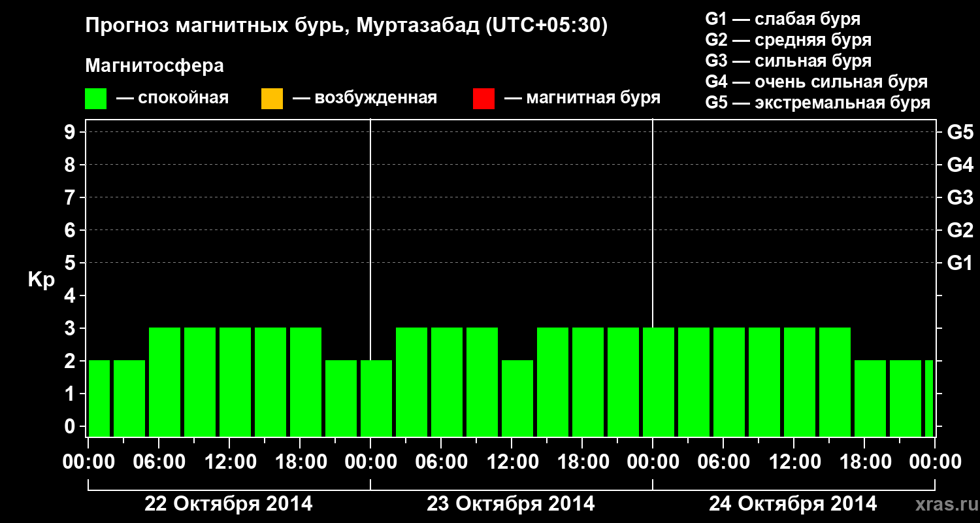Click the 'Kp' axis title

[41, 280]
